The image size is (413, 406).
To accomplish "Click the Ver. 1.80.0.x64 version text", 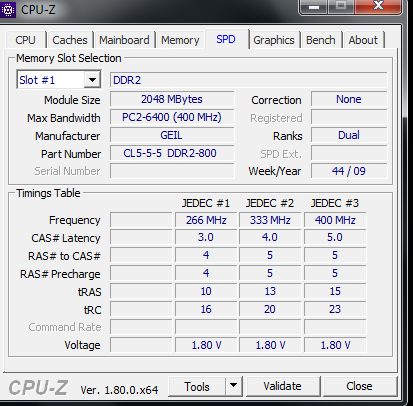I will [119, 390].
